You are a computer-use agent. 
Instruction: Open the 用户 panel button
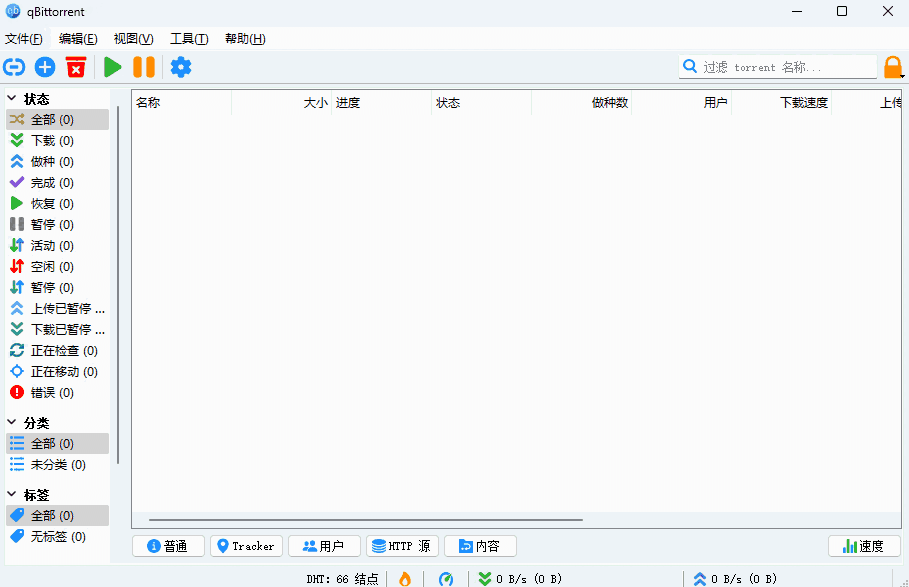click(324, 546)
